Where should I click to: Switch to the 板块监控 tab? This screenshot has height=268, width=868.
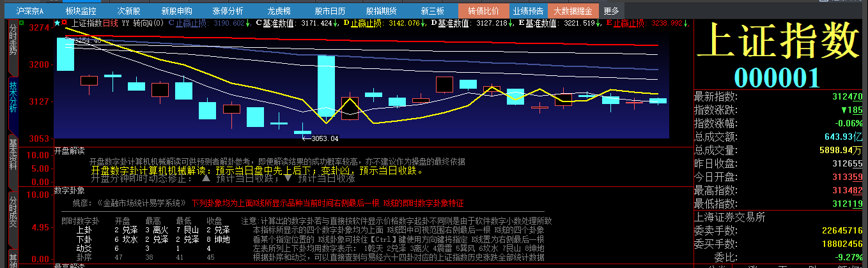[x=81, y=11]
